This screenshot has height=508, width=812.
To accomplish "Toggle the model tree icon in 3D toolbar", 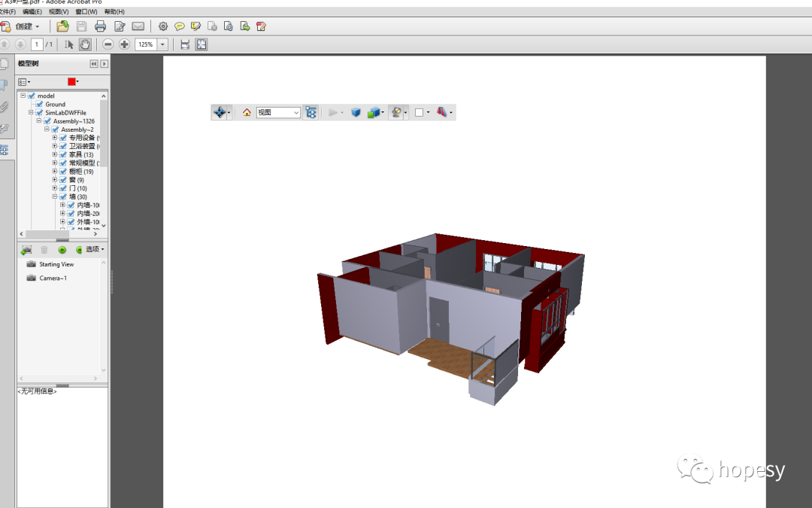I will (x=311, y=112).
